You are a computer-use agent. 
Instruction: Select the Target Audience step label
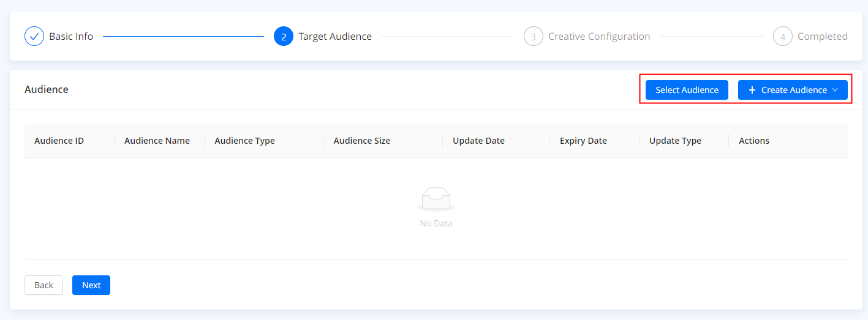[x=335, y=37]
